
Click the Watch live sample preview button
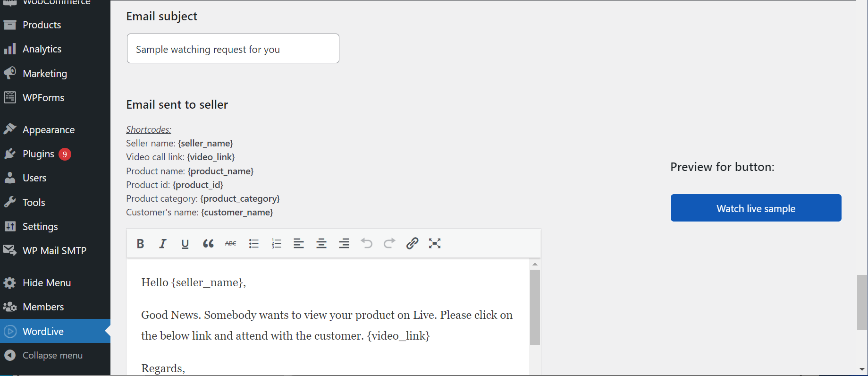[756, 208]
